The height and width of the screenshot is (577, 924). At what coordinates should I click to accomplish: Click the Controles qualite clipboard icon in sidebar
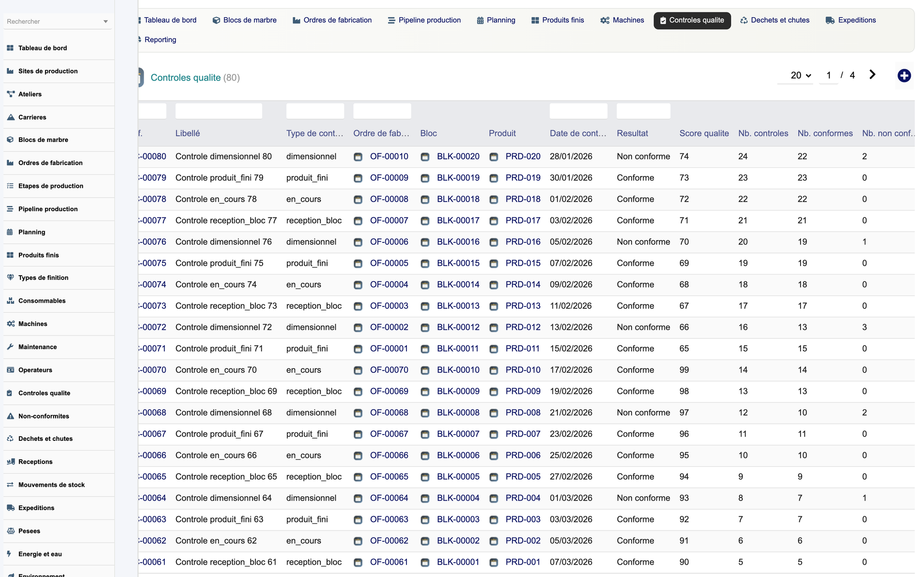pos(10,393)
